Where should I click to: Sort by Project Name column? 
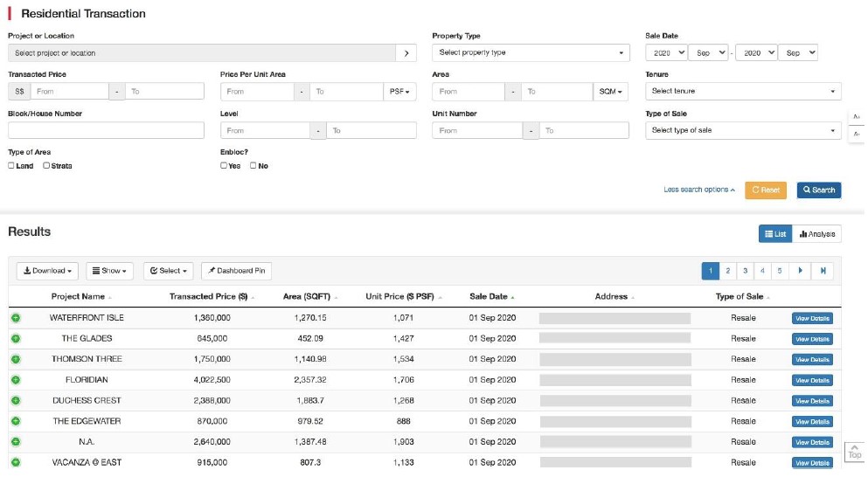81,297
